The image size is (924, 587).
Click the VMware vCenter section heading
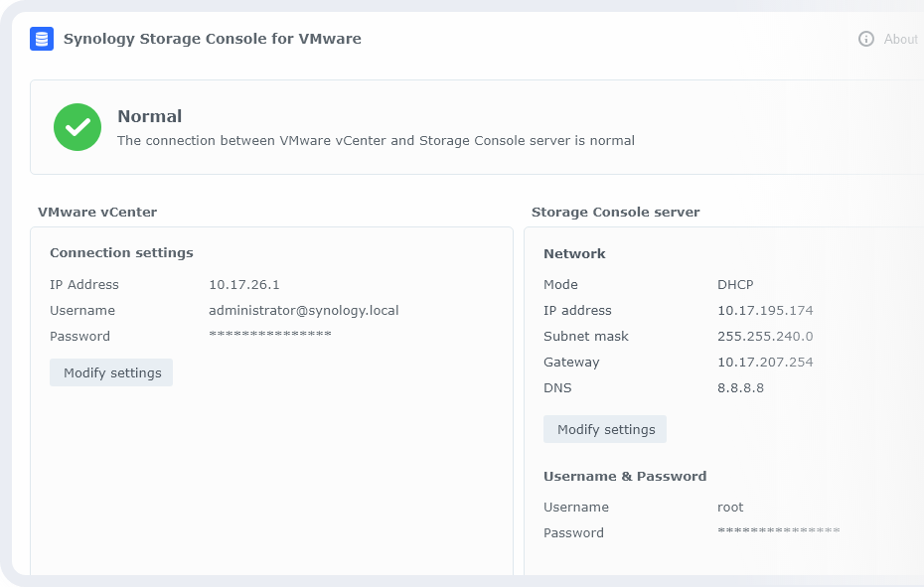pyautogui.click(x=97, y=213)
